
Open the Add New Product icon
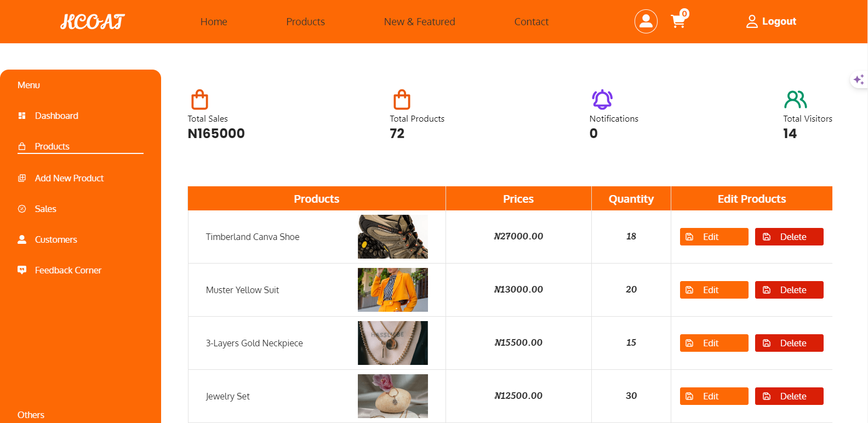[x=21, y=178]
